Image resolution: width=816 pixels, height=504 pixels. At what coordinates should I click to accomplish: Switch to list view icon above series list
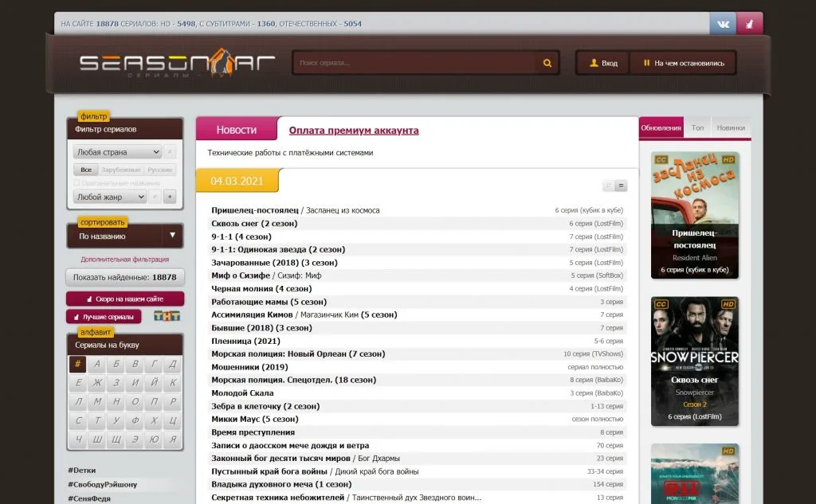click(x=622, y=186)
